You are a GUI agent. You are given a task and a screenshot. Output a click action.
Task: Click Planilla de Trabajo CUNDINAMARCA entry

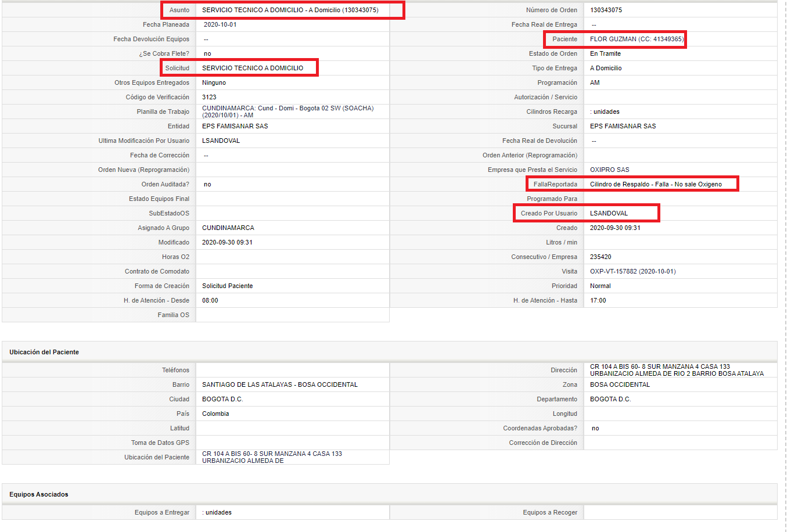tap(288, 112)
